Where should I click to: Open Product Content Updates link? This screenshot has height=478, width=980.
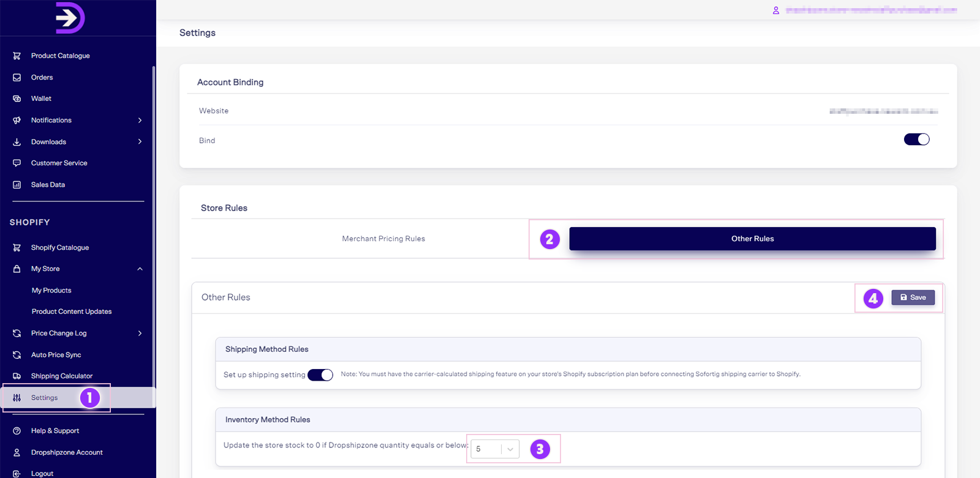click(72, 312)
